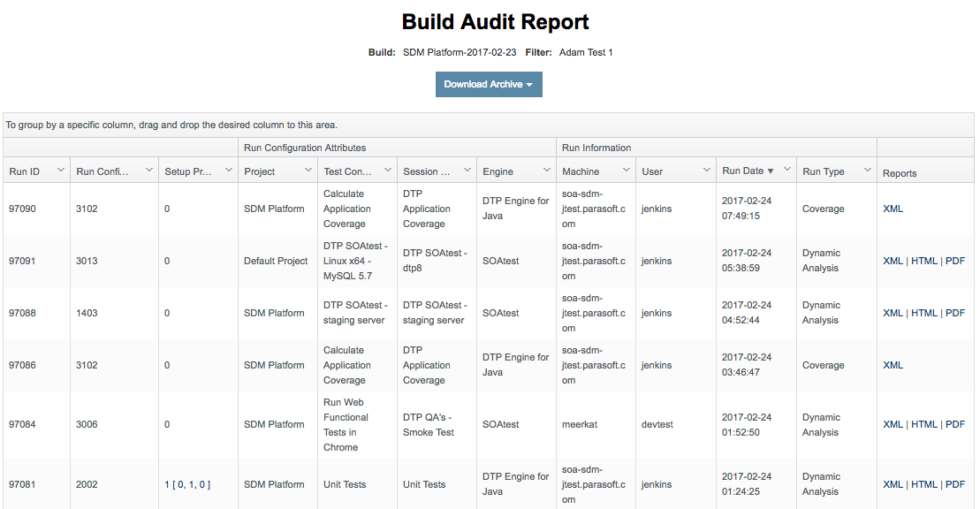Open the Test Con... column menu chevron
This screenshot has height=509, width=980.
click(388, 170)
